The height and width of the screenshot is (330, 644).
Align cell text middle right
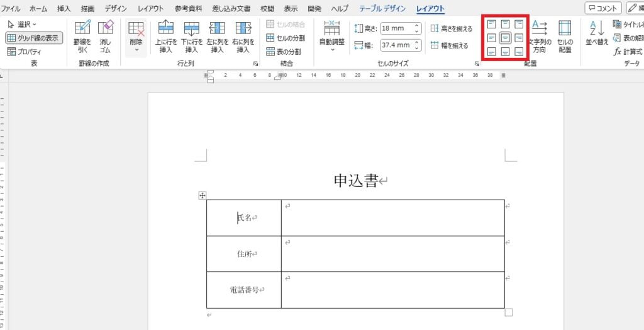(519, 38)
